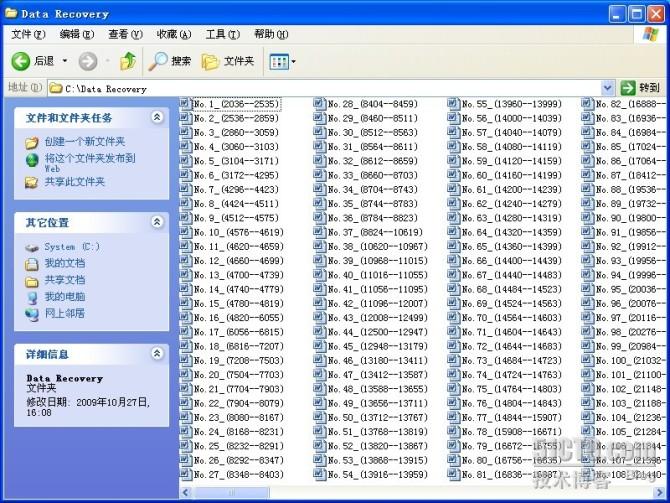Select file icon of No. 77_(14844--15907)
The image size is (670, 503).
[453, 417]
